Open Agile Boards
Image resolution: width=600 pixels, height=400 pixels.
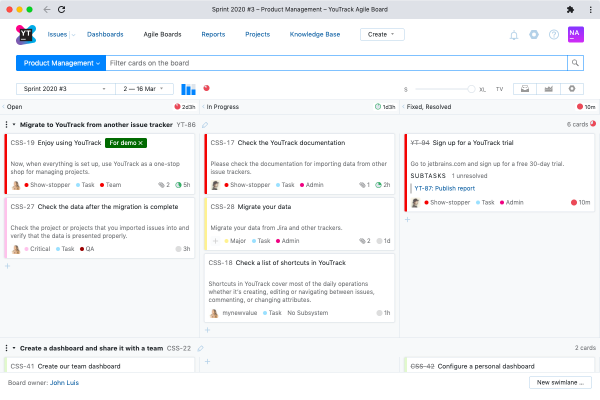162,34
